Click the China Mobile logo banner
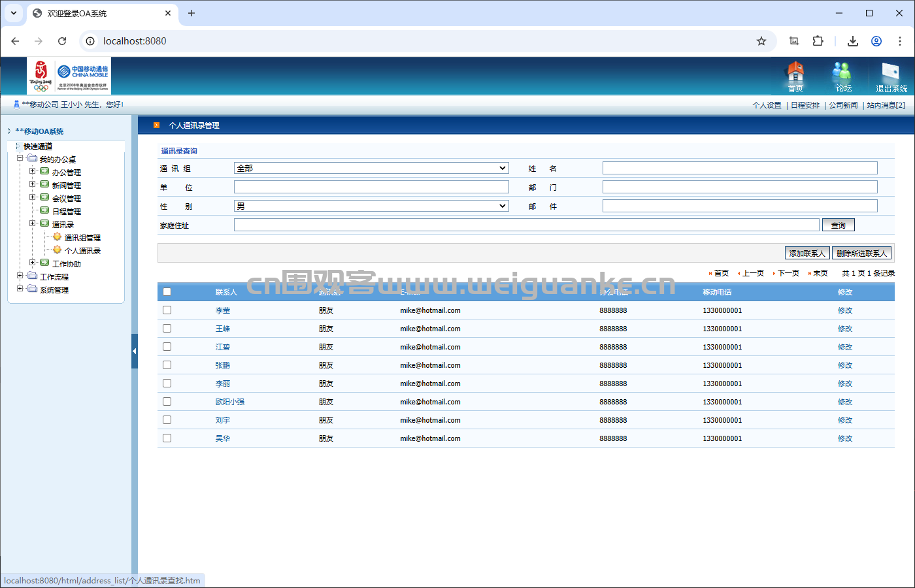Image resolution: width=915 pixels, height=588 pixels. tap(69, 76)
